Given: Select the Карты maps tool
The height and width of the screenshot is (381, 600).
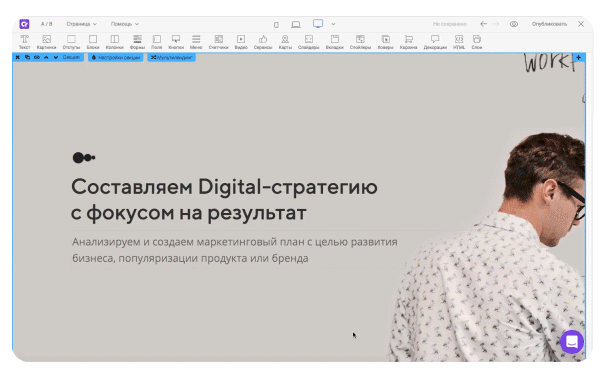Looking at the screenshot, I should 285,42.
